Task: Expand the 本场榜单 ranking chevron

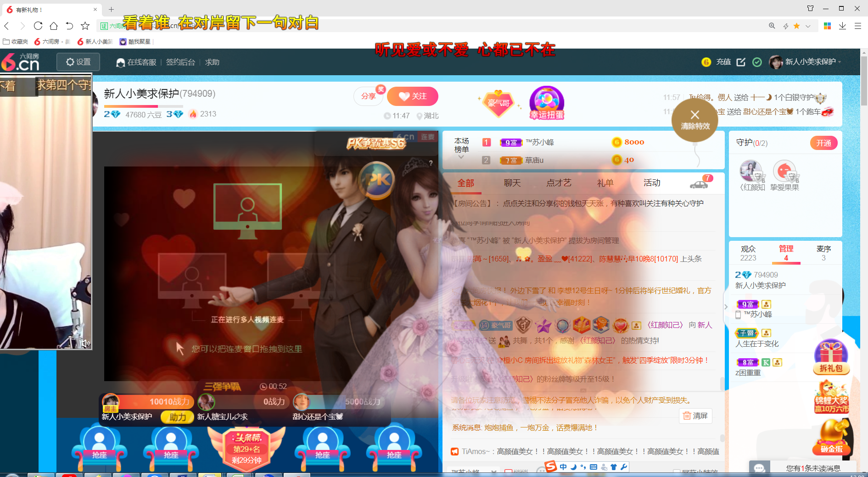Action: pyautogui.click(x=461, y=157)
